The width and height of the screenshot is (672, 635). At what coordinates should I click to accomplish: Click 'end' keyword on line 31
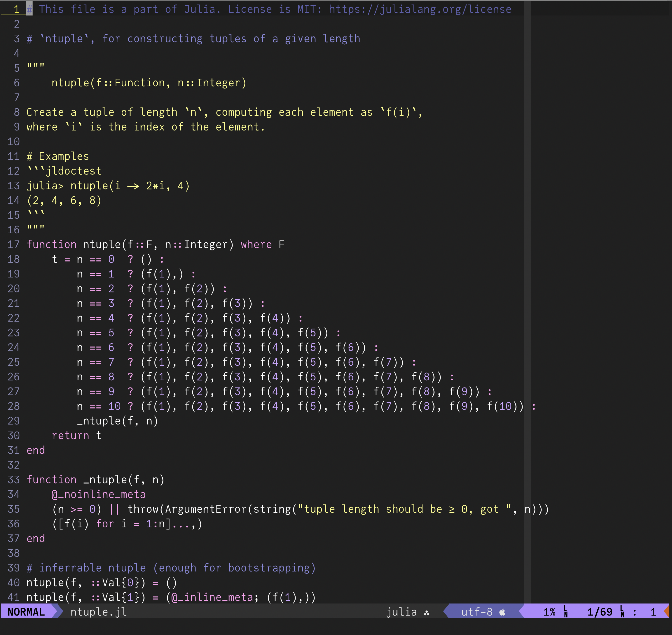coord(35,450)
